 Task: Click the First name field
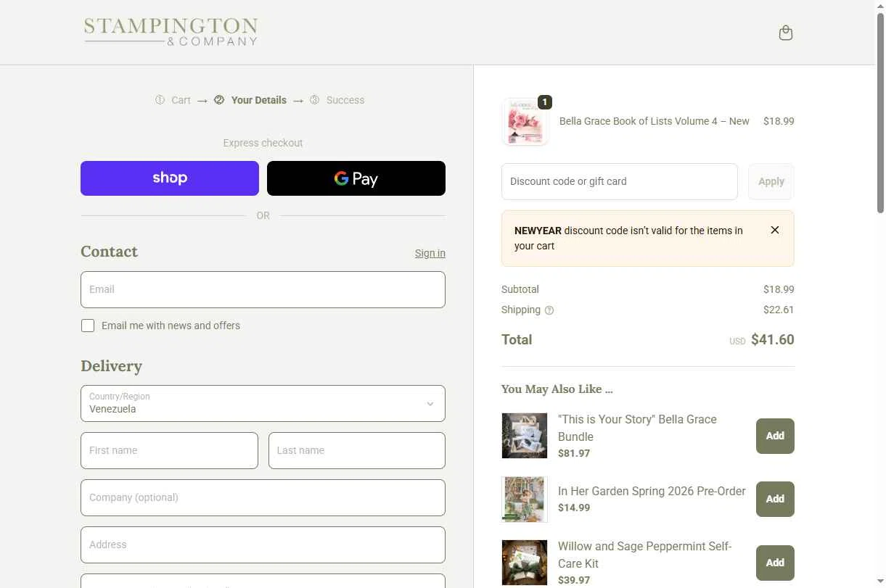[169, 450]
